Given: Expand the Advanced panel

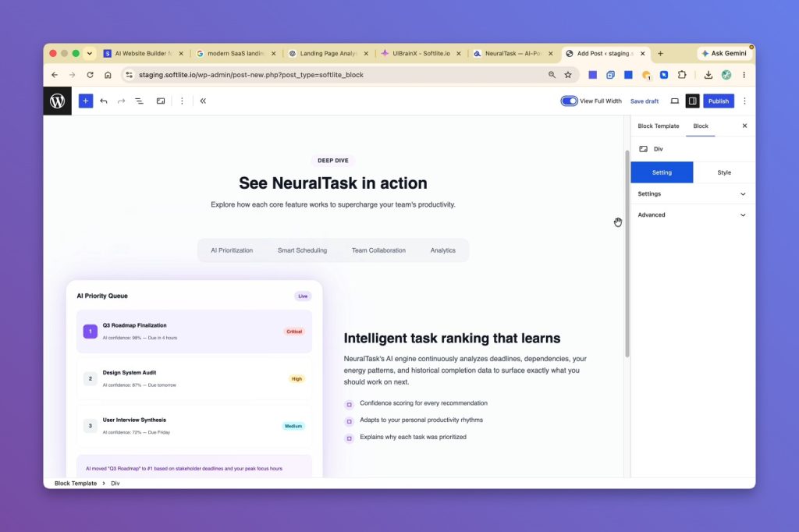Looking at the screenshot, I should click(x=693, y=215).
